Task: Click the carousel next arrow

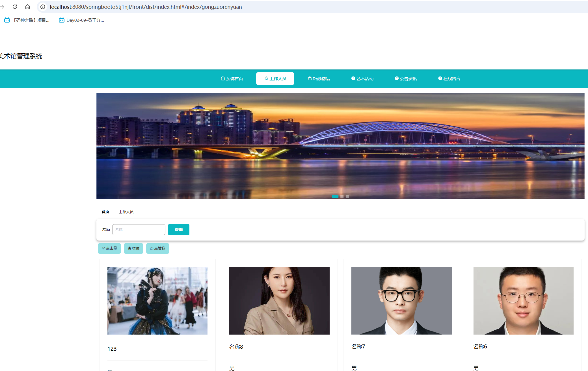Action: coord(575,146)
